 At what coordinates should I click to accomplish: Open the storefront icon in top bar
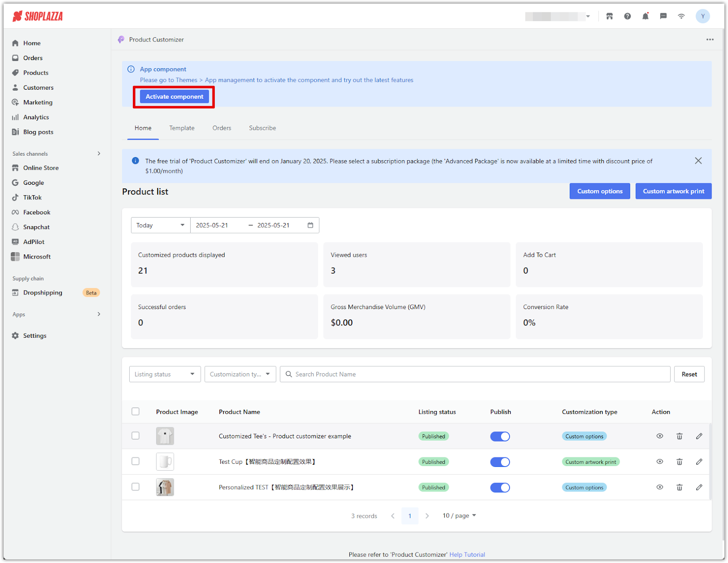(x=610, y=16)
